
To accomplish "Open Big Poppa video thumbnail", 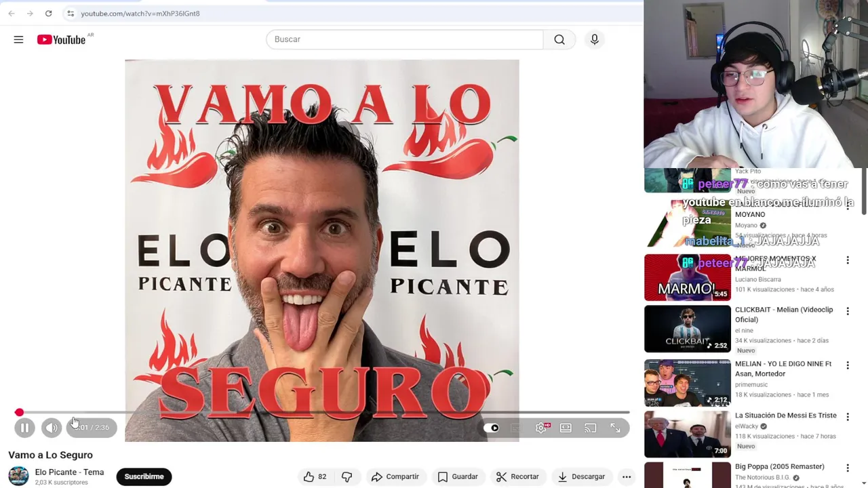I will 688,475.
